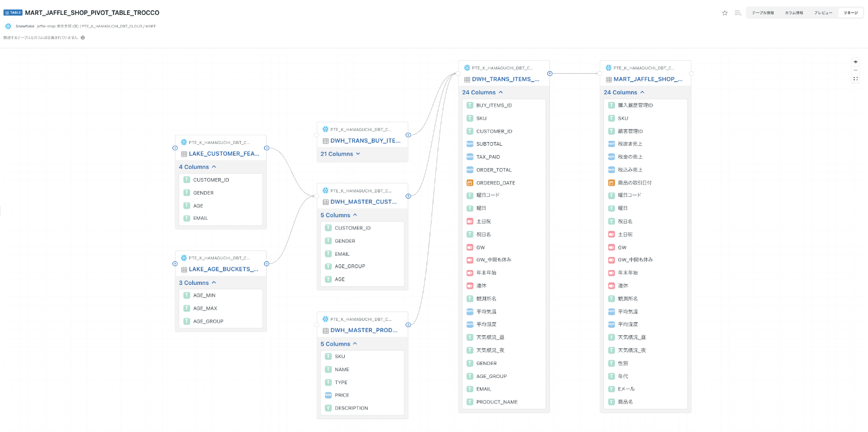Click the right plus connector on DWH_MASTER_PROD node
Viewport: 868px width, 432px height.
tap(408, 324)
